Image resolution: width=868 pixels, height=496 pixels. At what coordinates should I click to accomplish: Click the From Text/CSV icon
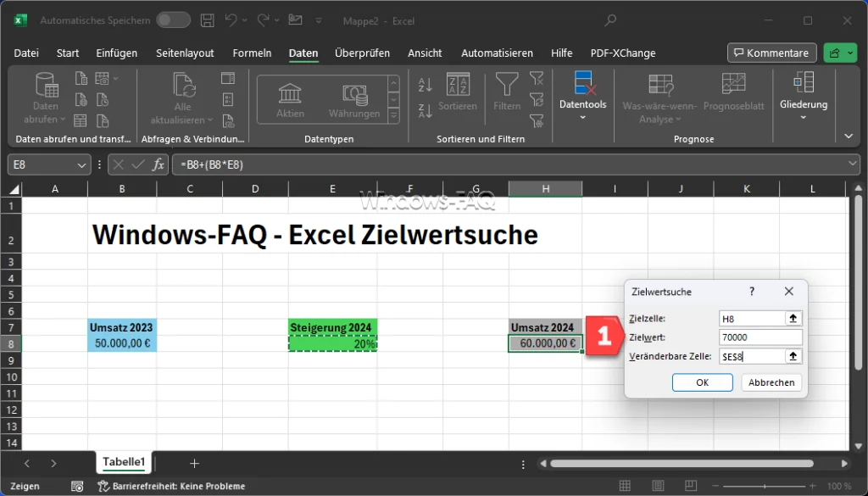(81, 78)
